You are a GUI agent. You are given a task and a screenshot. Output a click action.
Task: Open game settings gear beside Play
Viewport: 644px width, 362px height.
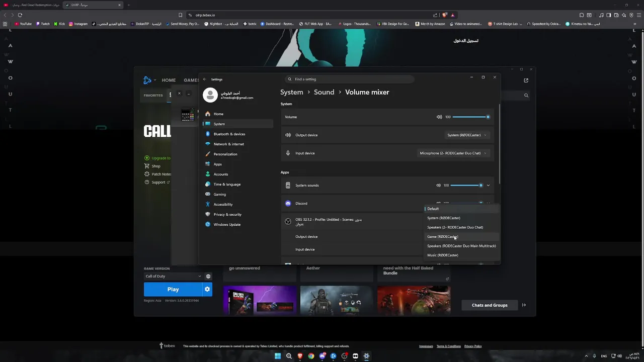click(207, 289)
